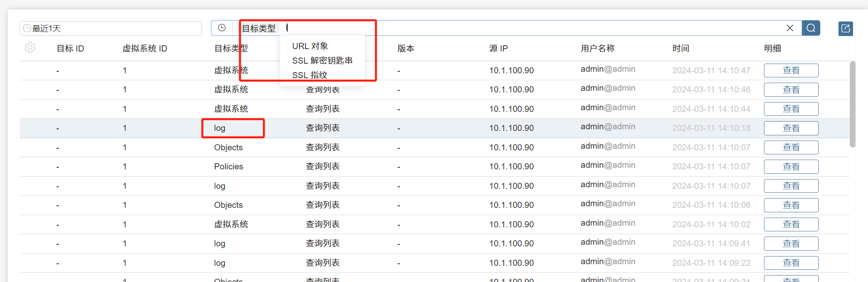This screenshot has height=282, width=868.
Task: Click 查看 button for 14:10:47 entry
Action: click(791, 70)
